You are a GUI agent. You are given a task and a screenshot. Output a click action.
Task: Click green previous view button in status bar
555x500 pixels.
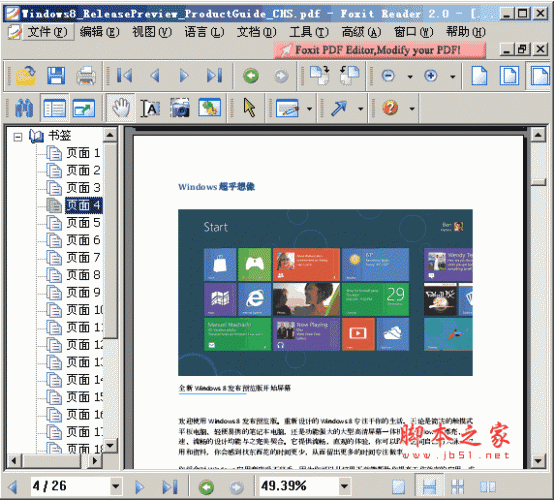coord(206,487)
